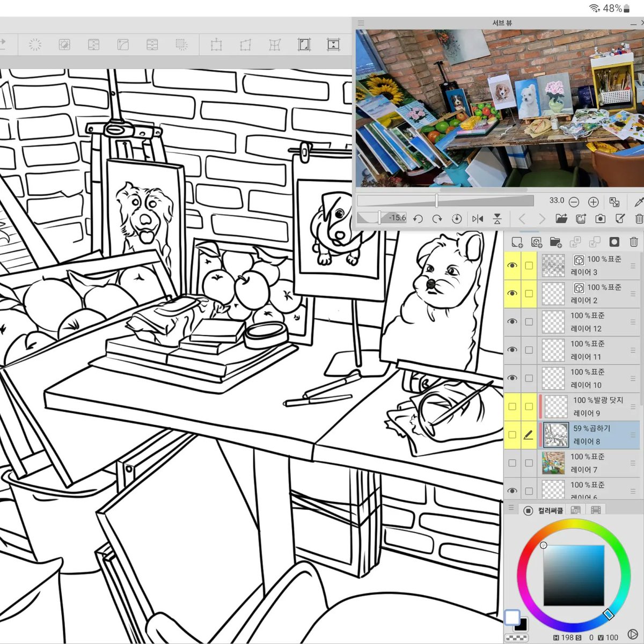Capture a photo with the camera icon
This screenshot has height=644, width=644.
(x=600, y=218)
